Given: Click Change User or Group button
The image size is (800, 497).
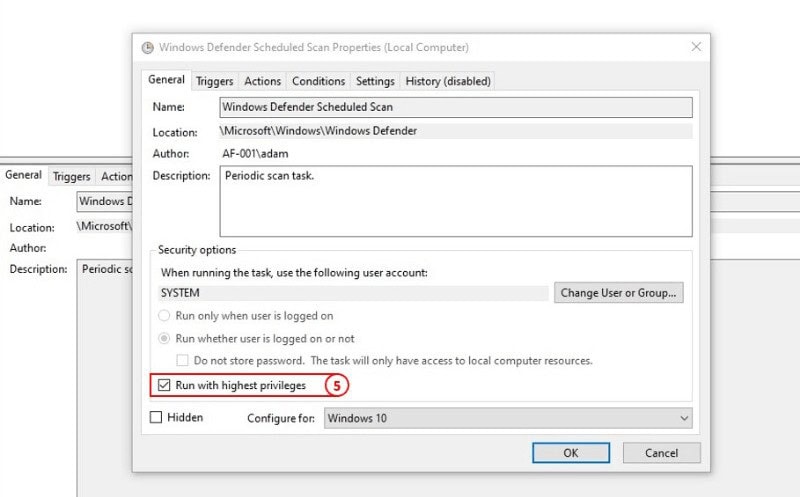Looking at the screenshot, I should [x=618, y=293].
